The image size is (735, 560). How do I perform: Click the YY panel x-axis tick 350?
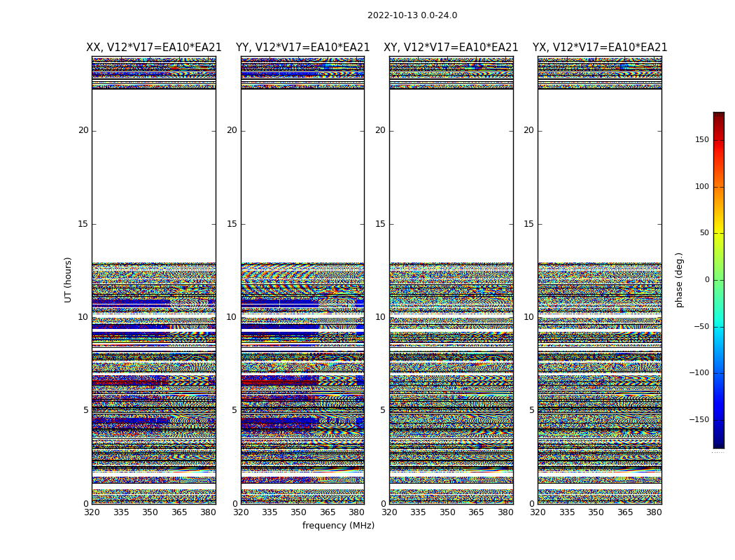[299, 512]
